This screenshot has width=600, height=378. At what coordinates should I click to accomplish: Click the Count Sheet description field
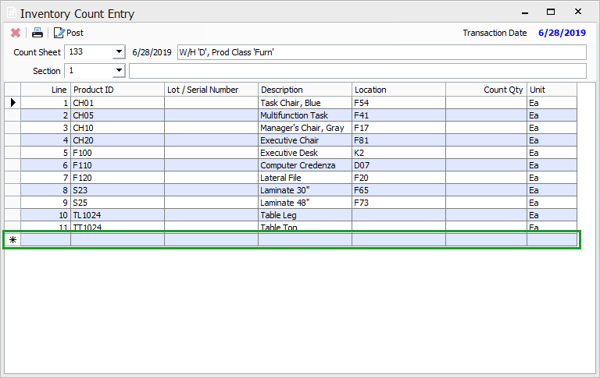[382, 52]
